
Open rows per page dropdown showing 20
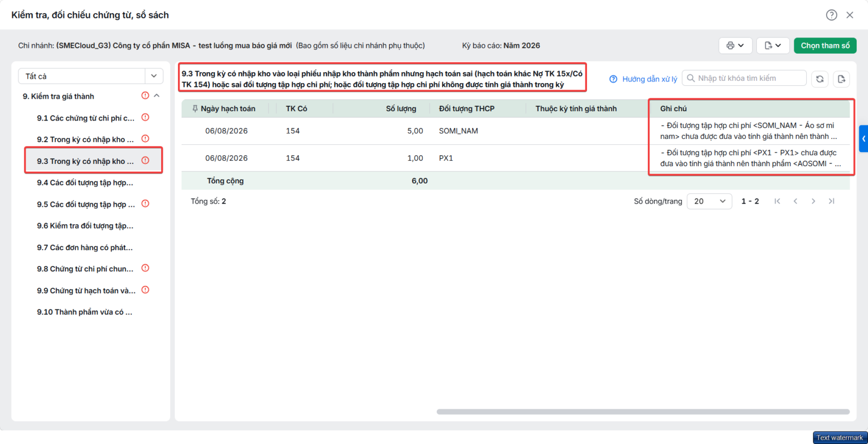[x=709, y=201]
